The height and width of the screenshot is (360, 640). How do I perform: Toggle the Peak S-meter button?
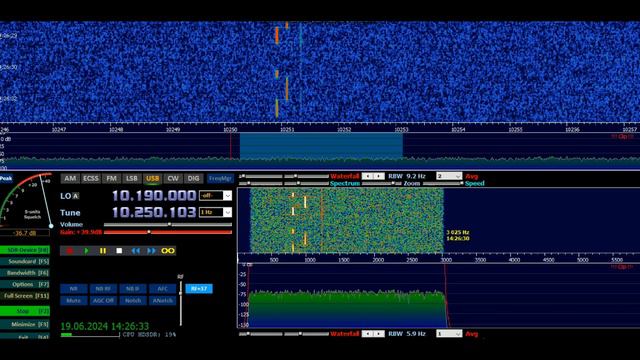click(x=6, y=178)
